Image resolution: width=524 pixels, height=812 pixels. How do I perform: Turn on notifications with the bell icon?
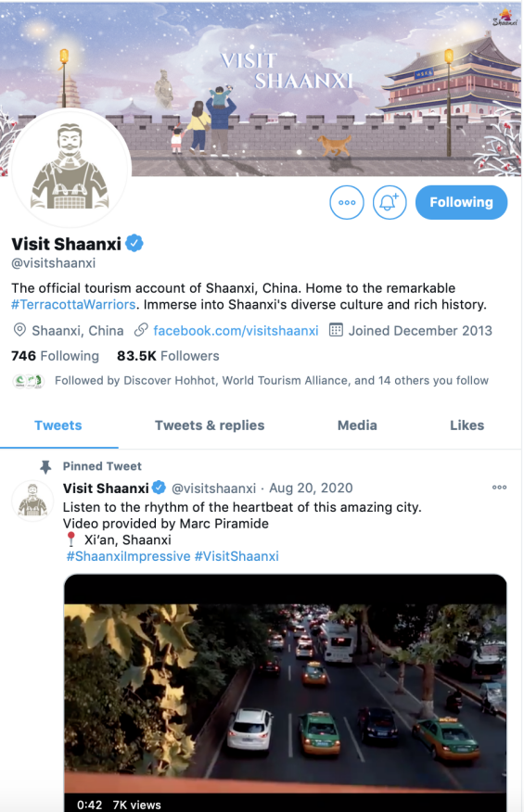tap(390, 202)
